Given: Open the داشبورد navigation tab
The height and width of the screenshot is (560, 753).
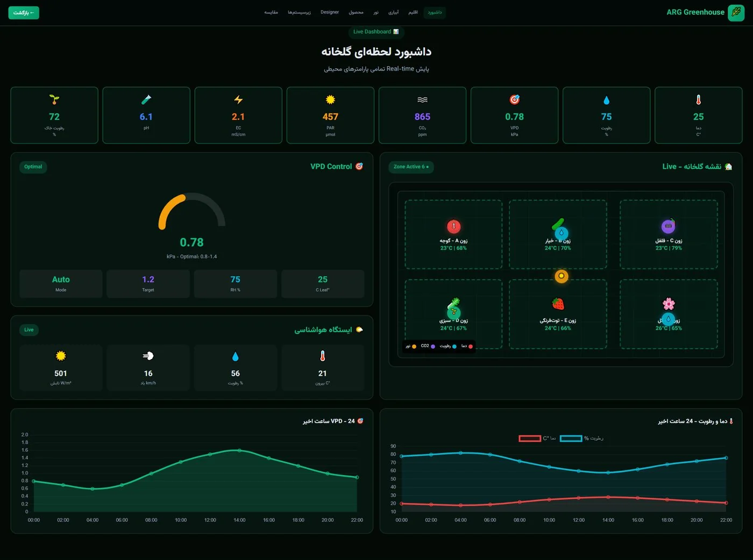Looking at the screenshot, I should pyautogui.click(x=435, y=12).
